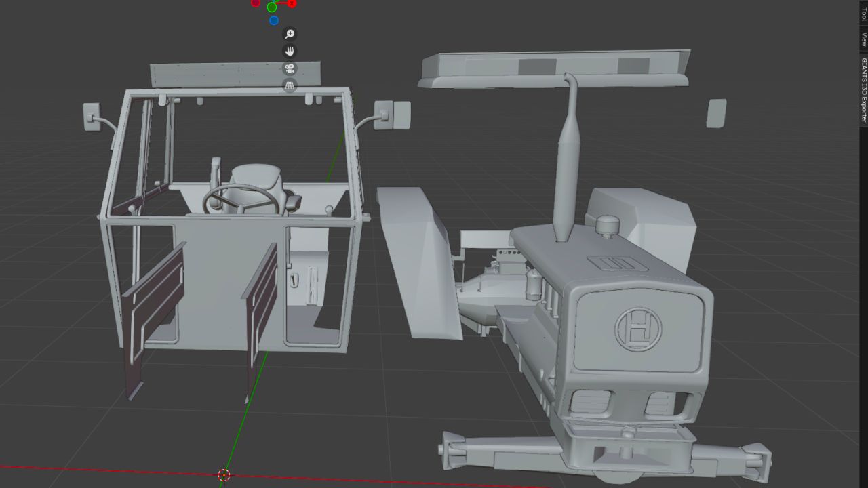Click the 3D cursor at world origin
This screenshot has width=868, height=488.
[224, 475]
